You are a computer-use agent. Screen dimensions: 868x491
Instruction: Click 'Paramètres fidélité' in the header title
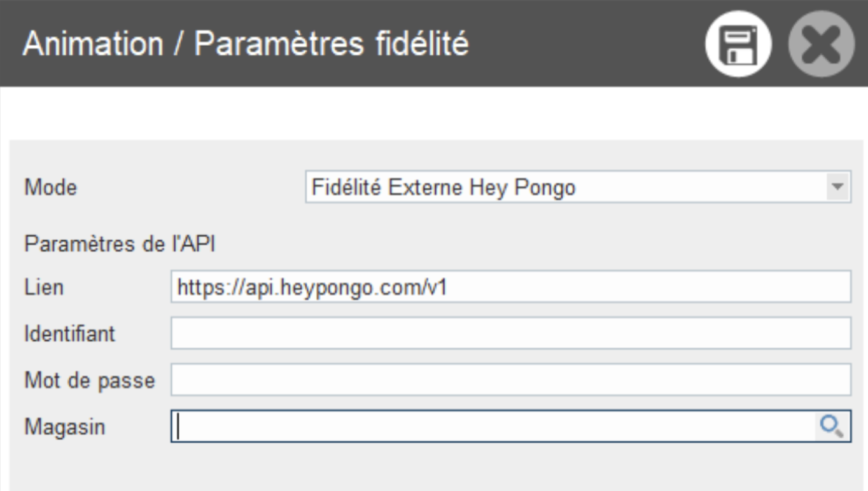(x=331, y=45)
